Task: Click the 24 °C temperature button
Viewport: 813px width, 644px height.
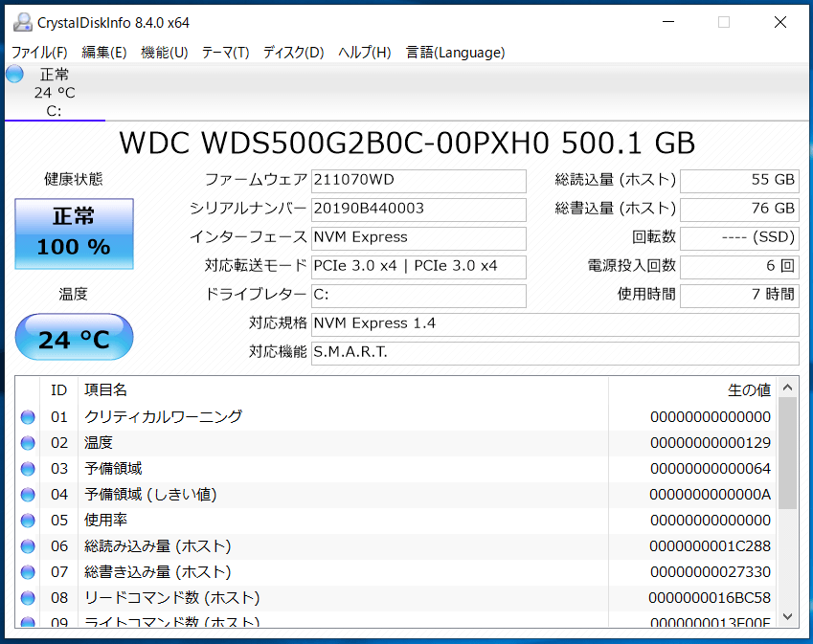Action: [74, 337]
